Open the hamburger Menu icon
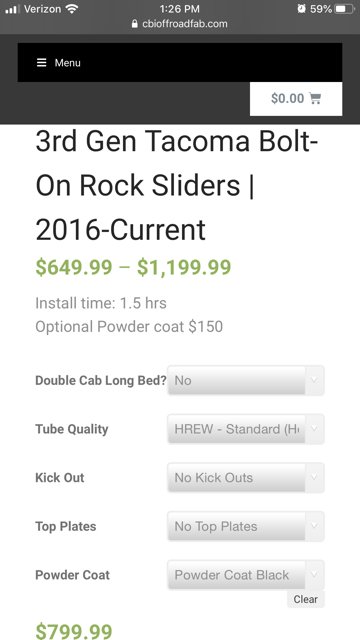360x640 pixels. (41, 62)
